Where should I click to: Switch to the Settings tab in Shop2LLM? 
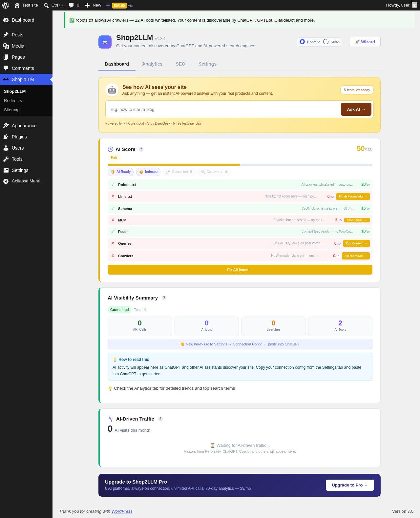point(207,64)
